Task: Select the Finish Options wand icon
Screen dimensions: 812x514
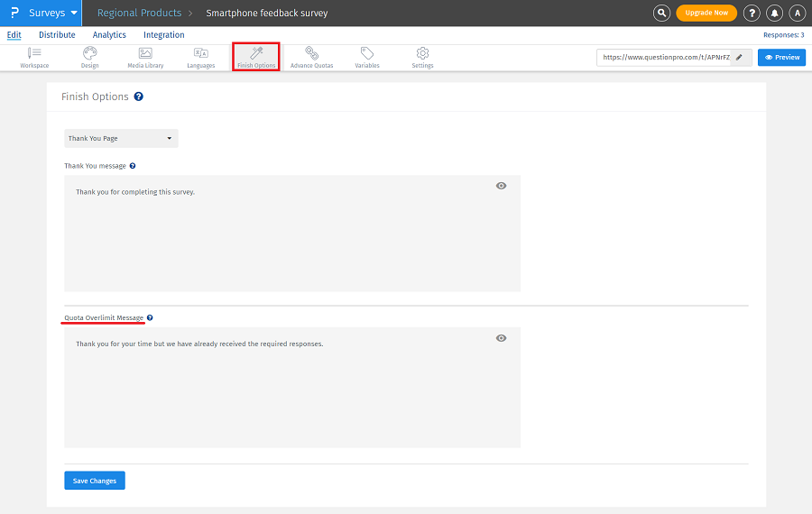Action: 256,57
